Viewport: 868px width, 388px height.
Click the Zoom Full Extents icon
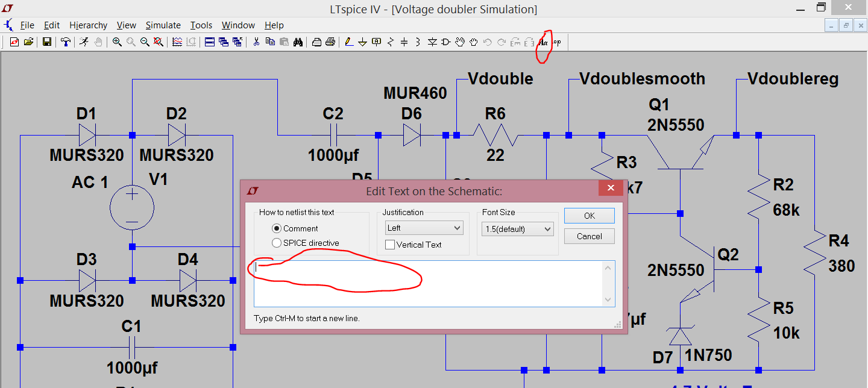[158, 42]
